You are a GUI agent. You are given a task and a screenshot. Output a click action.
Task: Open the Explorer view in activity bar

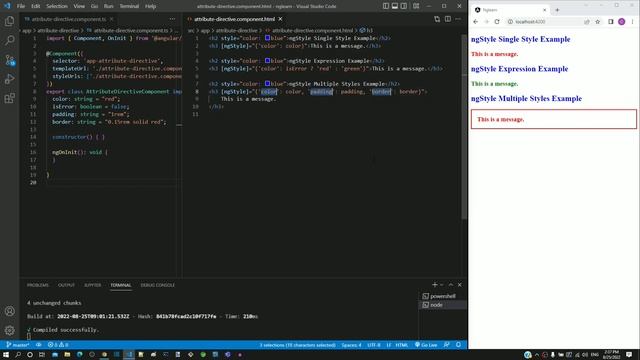(x=9, y=21)
